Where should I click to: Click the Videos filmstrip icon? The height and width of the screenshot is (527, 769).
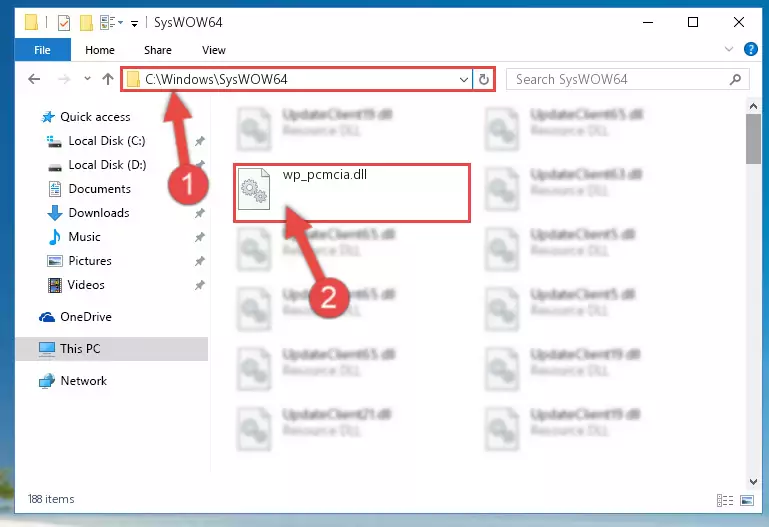pyautogui.click(x=55, y=285)
